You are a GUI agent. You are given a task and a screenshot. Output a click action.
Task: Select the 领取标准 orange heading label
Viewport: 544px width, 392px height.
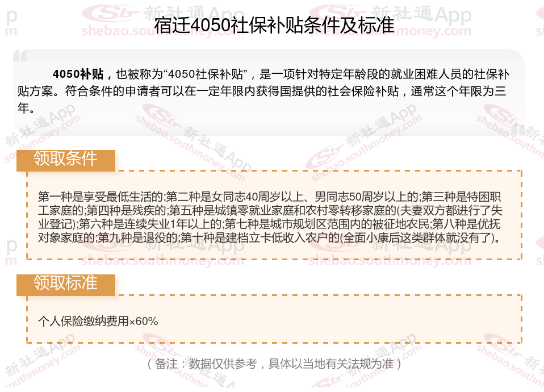(65, 285)
